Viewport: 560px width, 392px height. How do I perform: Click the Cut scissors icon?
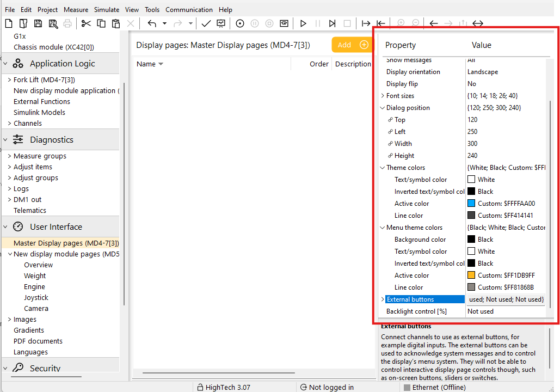[86, 23]
